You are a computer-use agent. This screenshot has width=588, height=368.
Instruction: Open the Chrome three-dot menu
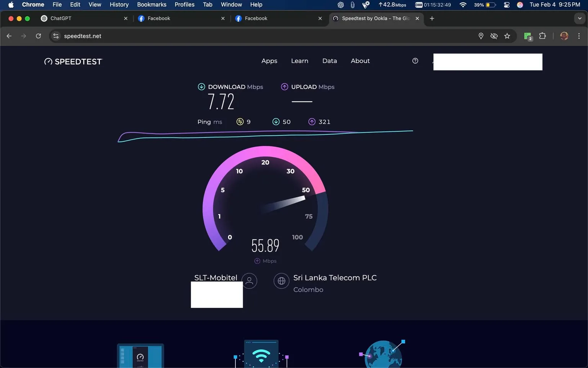[579, 36]
